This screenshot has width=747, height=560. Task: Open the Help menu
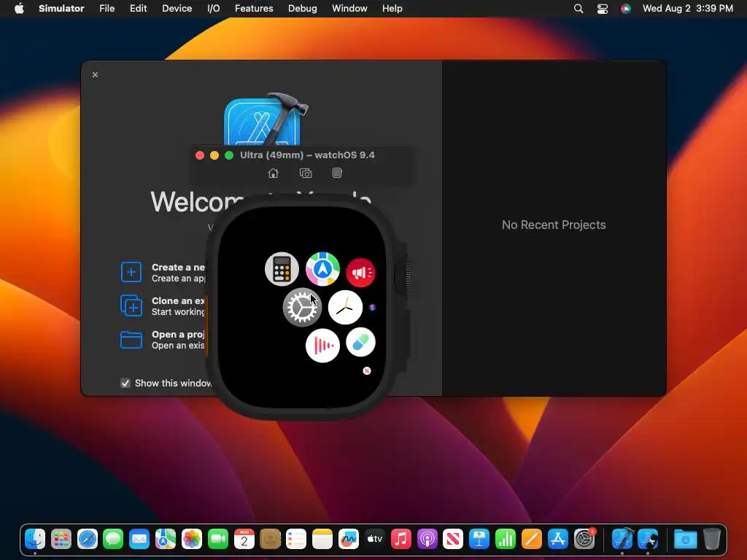392,9
